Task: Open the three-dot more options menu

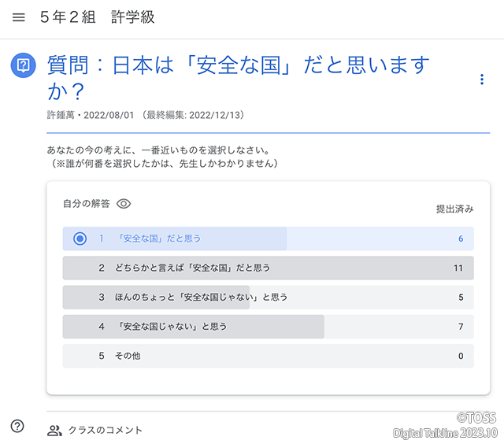Action: point(482,80)
